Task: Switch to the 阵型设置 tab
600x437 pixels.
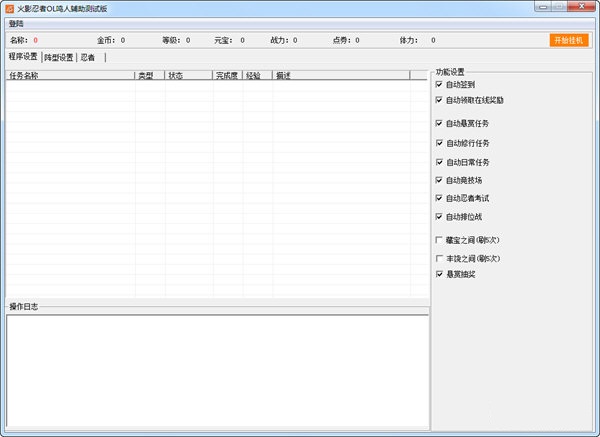Action: 59,57
